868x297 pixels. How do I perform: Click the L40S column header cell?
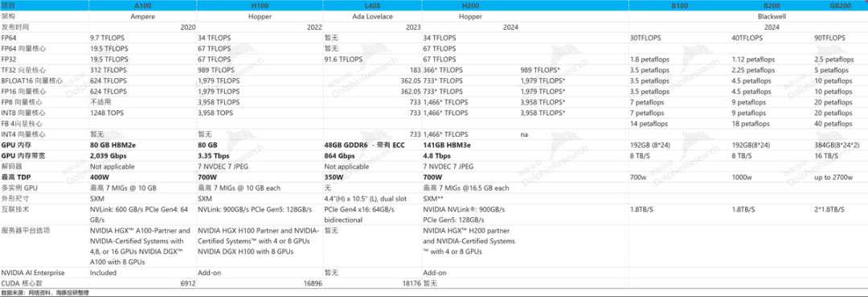pyautogui.click(x=373, y=5)
